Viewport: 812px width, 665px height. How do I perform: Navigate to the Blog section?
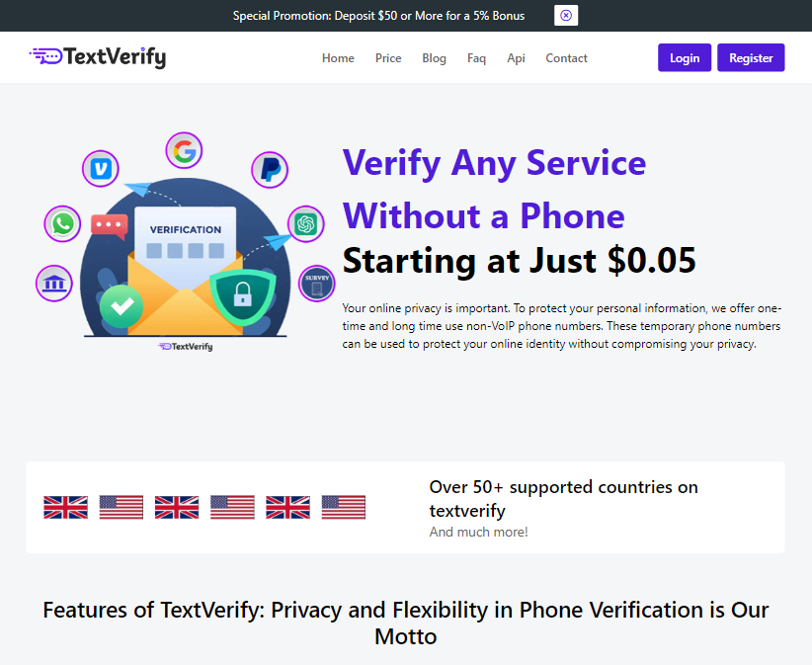(x=435, y=58)
